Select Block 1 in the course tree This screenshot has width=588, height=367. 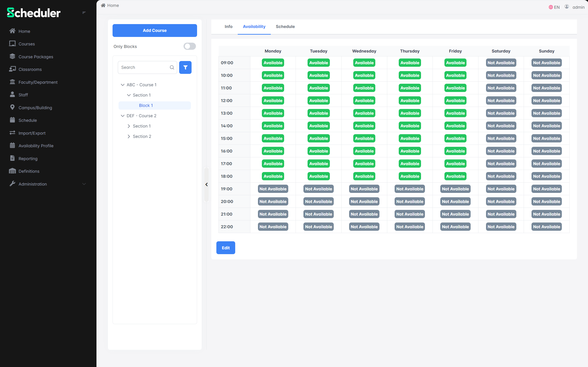146,105
